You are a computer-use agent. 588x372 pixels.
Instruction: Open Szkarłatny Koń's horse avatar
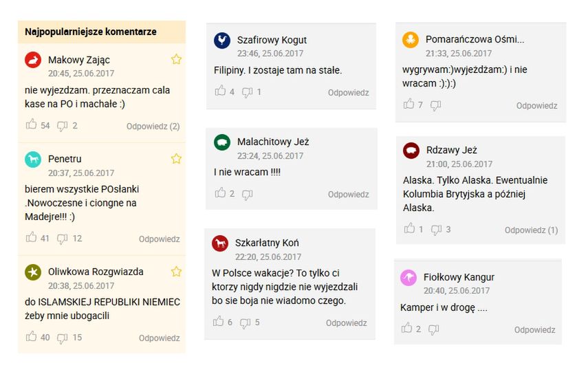220,243
